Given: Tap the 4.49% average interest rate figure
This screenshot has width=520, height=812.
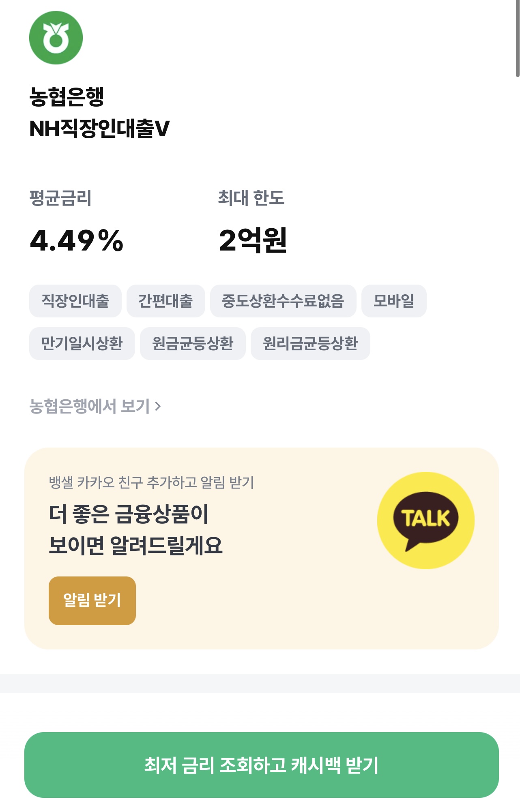Looking at the screenshot, I should [77, 241].
